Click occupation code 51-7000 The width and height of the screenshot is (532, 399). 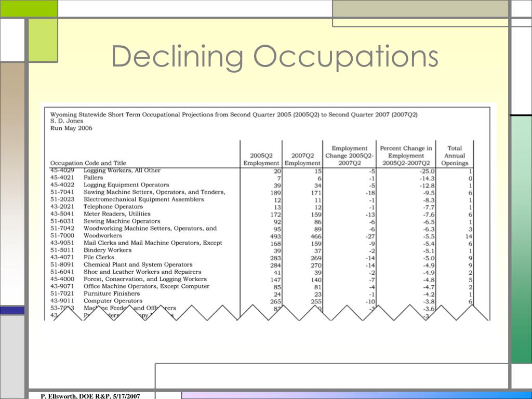pyautogui.click(x=62, y=235)
